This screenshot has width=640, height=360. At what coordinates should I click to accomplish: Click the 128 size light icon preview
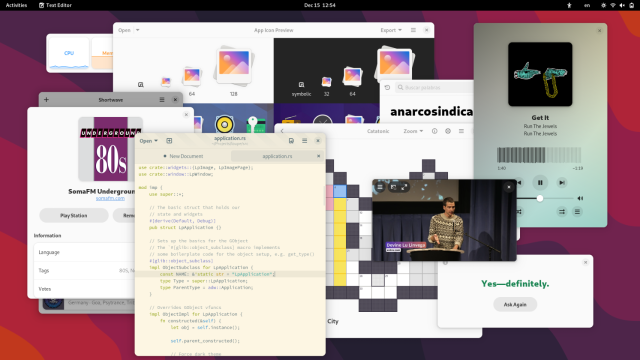click(233, 67)
